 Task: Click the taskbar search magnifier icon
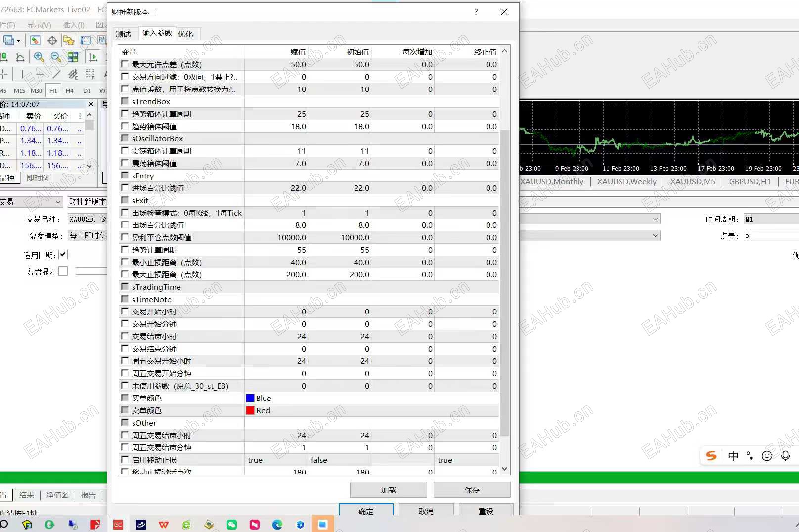pos(4,525)
